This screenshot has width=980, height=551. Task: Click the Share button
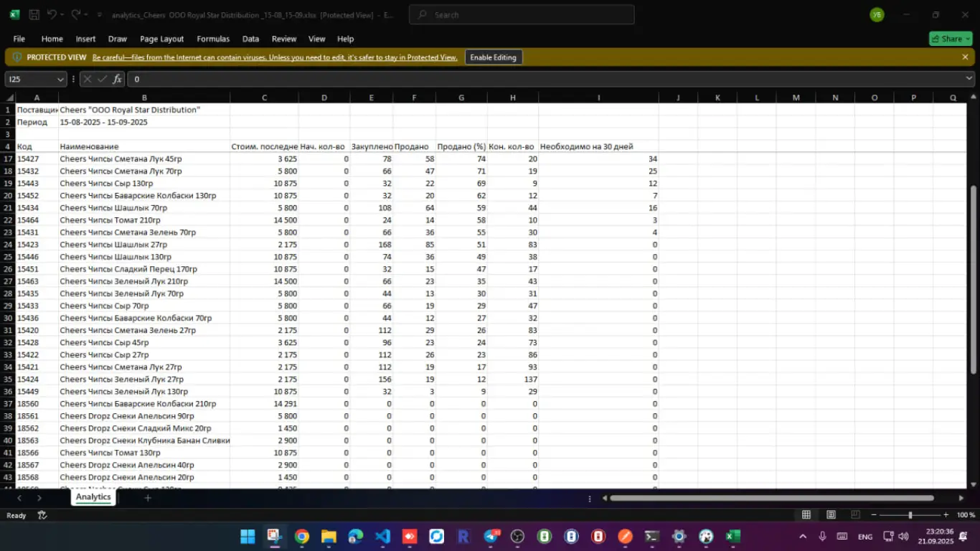click(950, 39)
